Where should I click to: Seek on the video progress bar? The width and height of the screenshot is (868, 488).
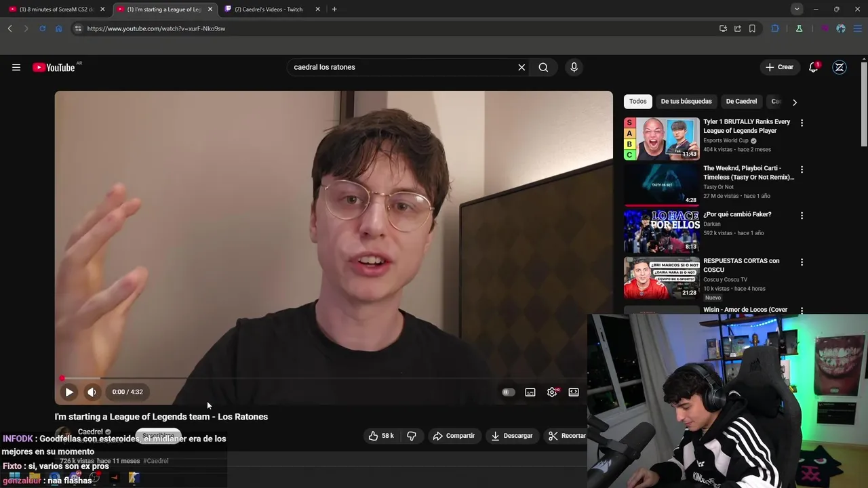click(334, 378)
